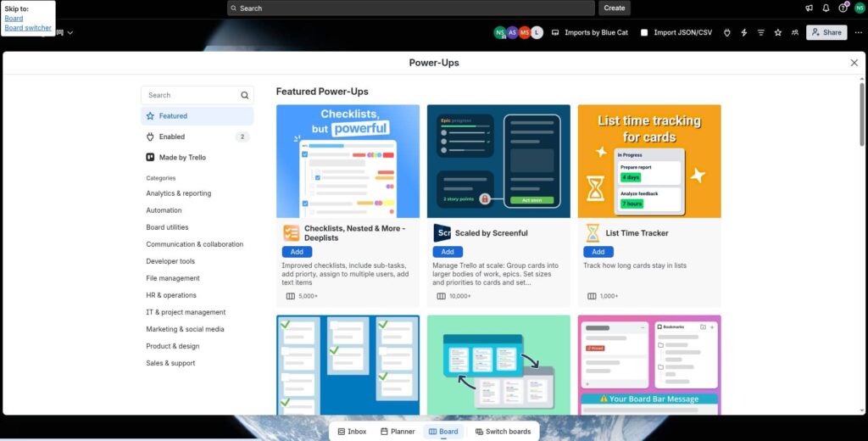The width and height of the screenshot is (868, 441).
Task: Open IT & project management category
Action: (x=186, y=312)
